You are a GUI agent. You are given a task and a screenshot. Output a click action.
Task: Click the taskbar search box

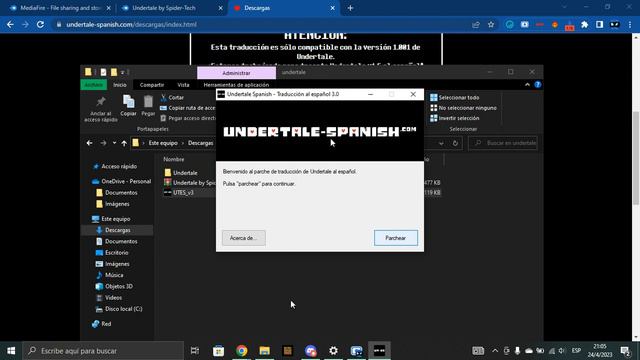click(103, 351)
